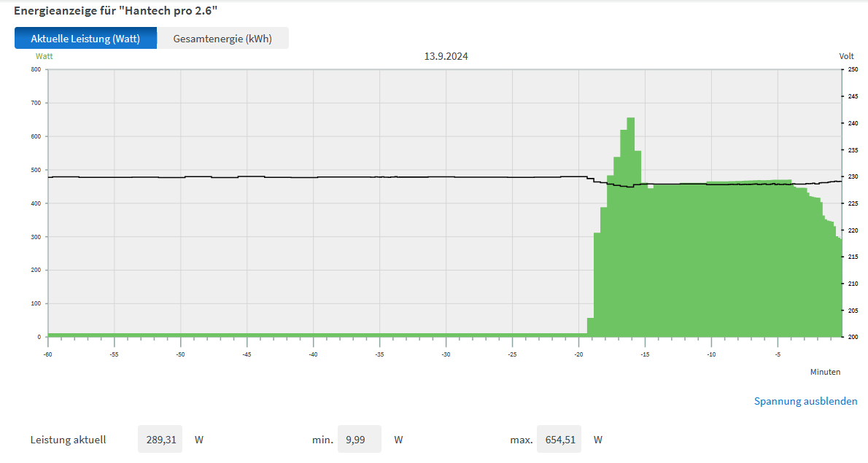Click the max. power value 654,51
The height and width of the screenshot is (463, 868).
559,440
